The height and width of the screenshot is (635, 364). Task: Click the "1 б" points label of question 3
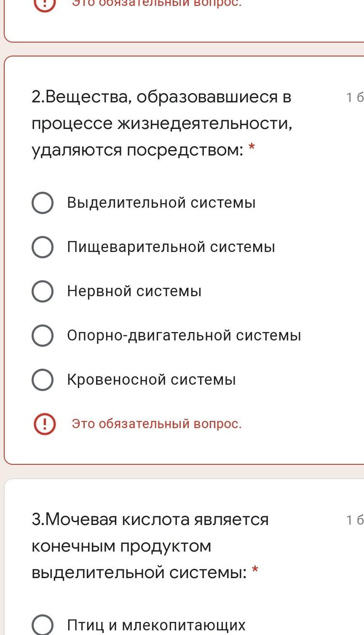coord(354,520)
